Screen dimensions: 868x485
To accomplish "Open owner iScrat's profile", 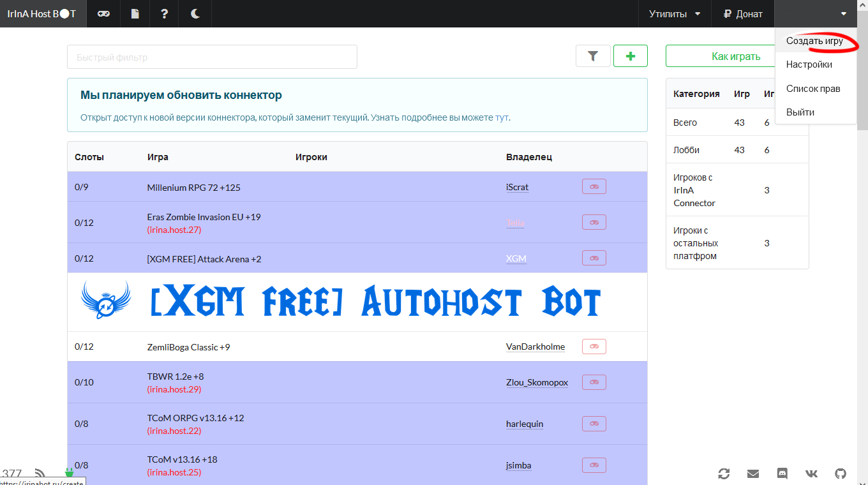I will coord(518,187).
